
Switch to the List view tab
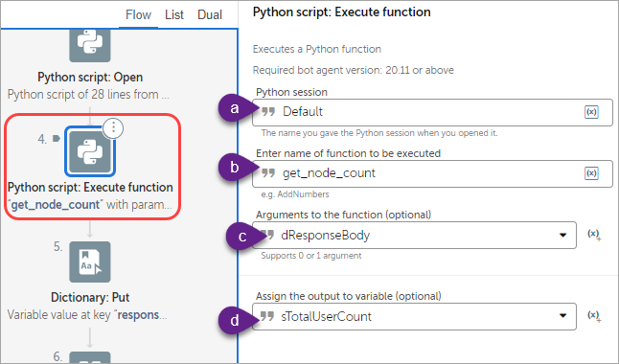174,15
